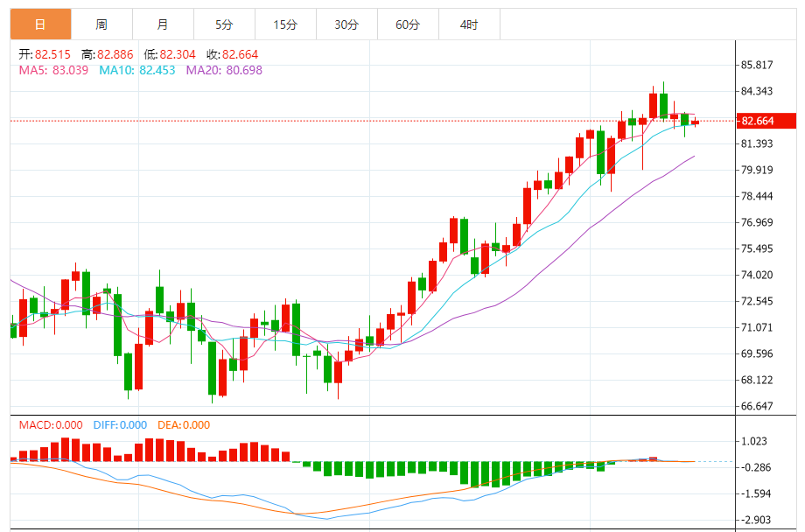
Task: Click the 66.647 price axis label
Action: 757,406
